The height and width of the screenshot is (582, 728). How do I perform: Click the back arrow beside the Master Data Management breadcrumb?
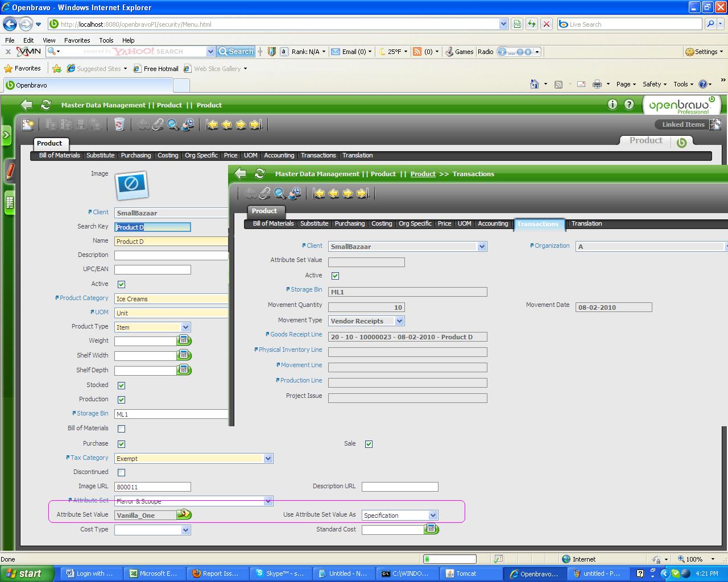click(x=26, y=105)
